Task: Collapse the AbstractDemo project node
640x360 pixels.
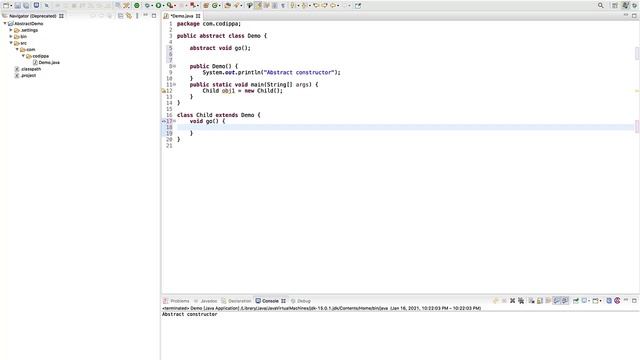Action: 5,24
